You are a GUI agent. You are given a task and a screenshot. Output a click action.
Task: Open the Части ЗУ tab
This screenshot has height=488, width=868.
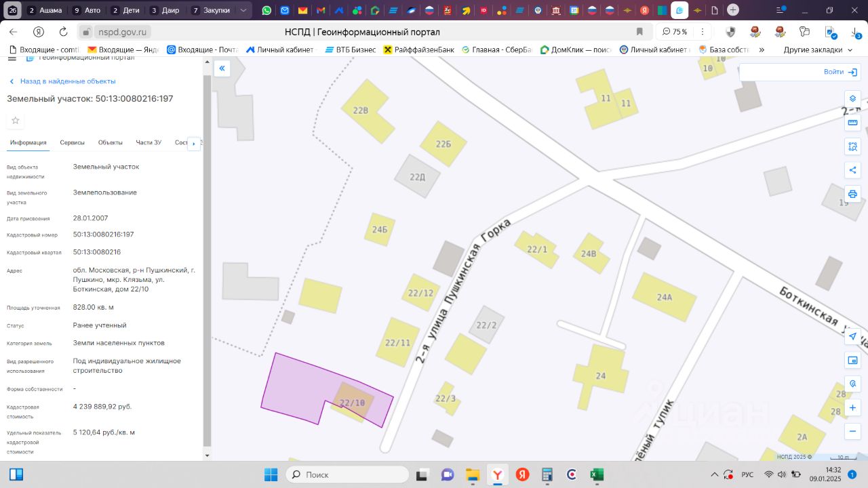click(x=149, y=142)
